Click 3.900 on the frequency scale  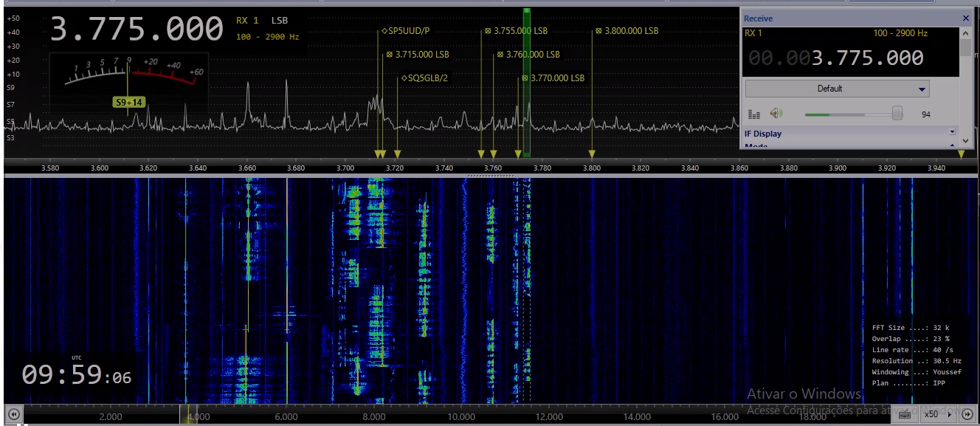coord(838,168)
